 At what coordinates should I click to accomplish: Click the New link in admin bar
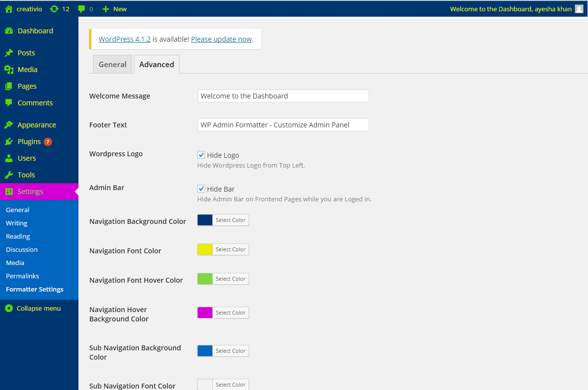tap(120, 9)
